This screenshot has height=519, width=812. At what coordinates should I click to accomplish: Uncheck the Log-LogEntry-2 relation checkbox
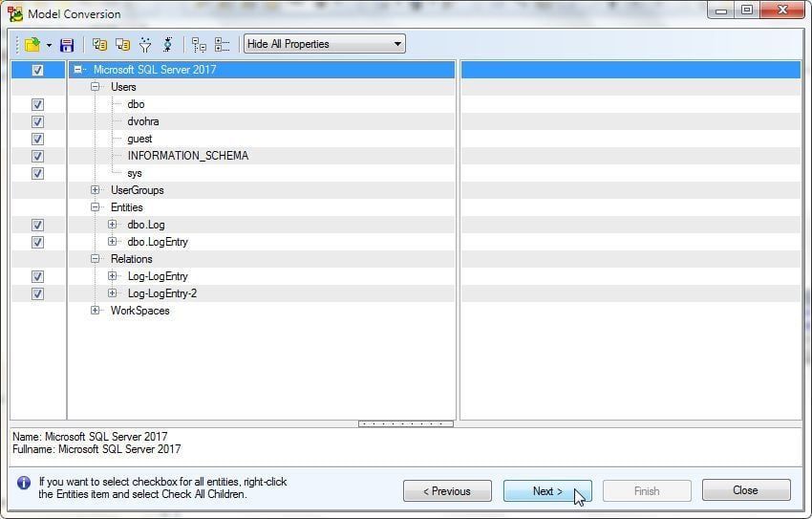[x=37, y=293]
